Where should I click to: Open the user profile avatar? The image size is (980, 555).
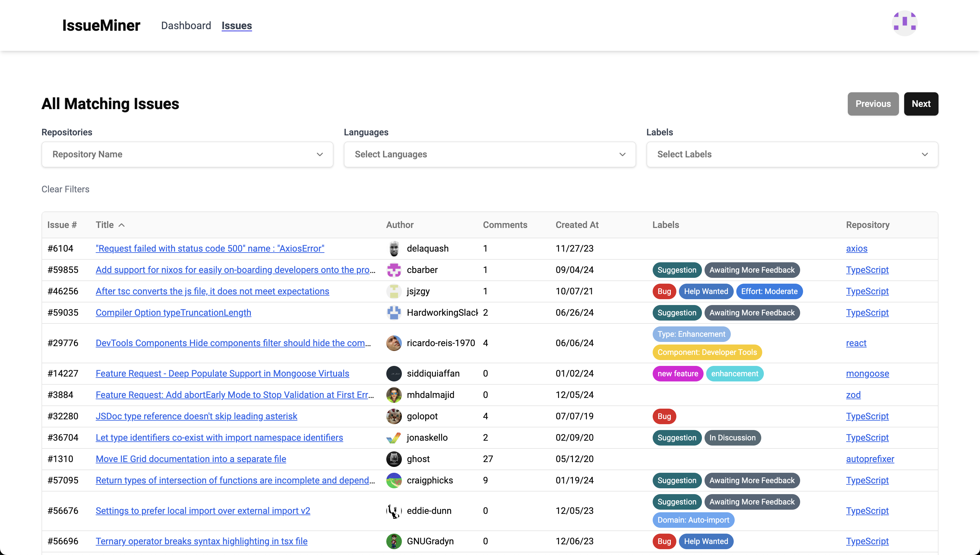904,24
